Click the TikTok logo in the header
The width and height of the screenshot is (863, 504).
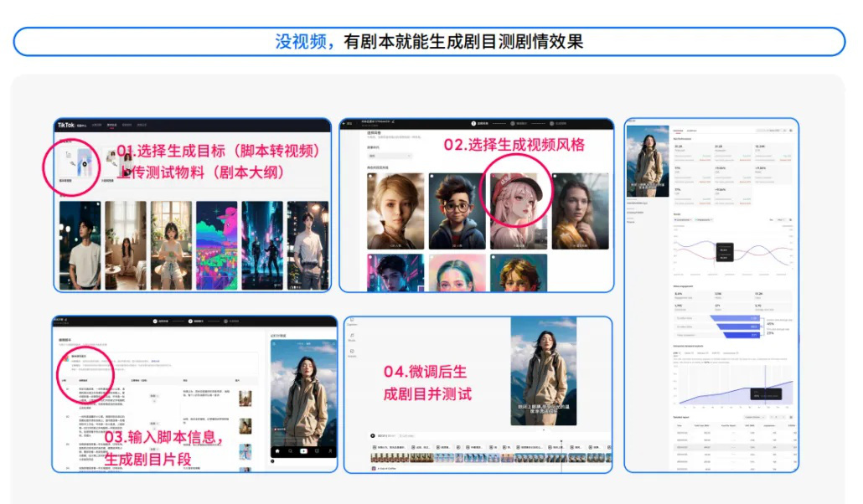coord(66,126)
